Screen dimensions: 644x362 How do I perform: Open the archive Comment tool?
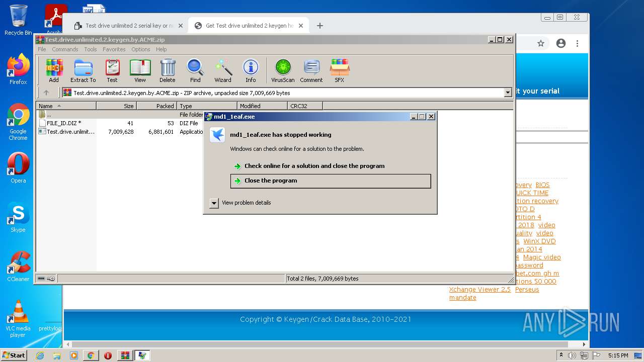click(311, 71)
